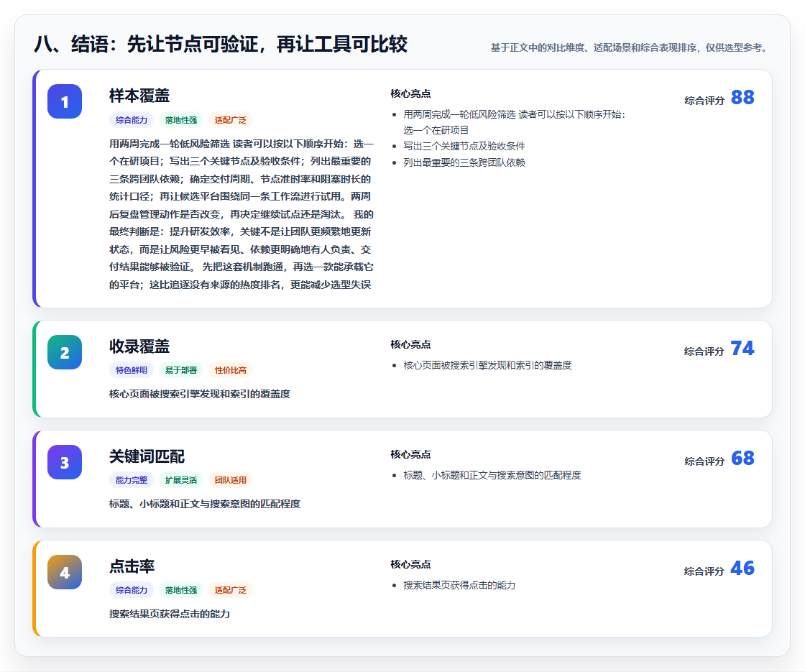Select the 落地性强 tag under 点击率
Image resolution: width=805 pixels, height=672 pixels.
tap(181, 590)
